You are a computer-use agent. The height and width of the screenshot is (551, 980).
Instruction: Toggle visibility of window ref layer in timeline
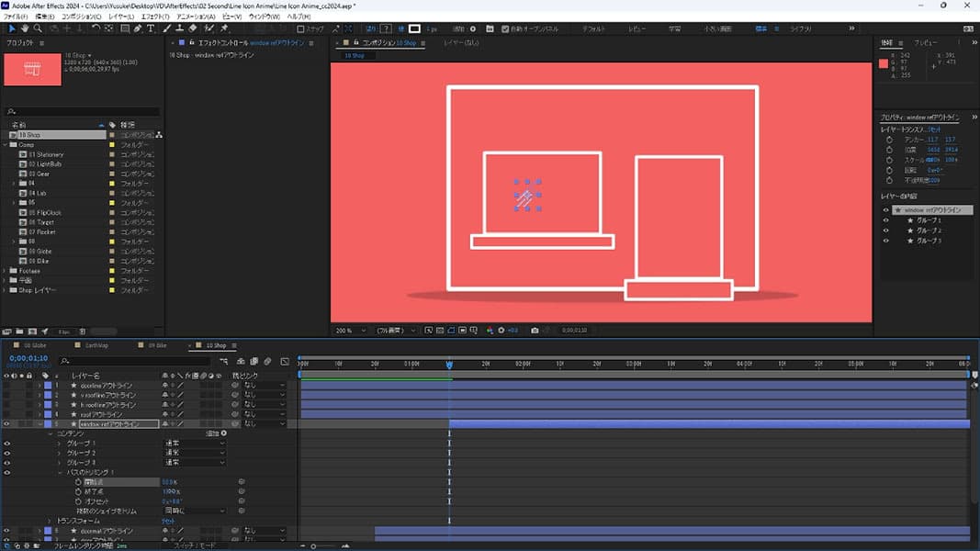(6, 424)
